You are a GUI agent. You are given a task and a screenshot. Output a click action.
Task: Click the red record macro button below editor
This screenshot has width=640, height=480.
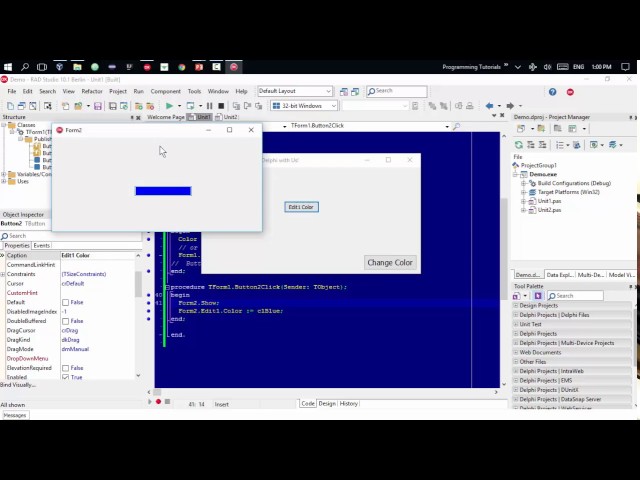pos(158,402)
